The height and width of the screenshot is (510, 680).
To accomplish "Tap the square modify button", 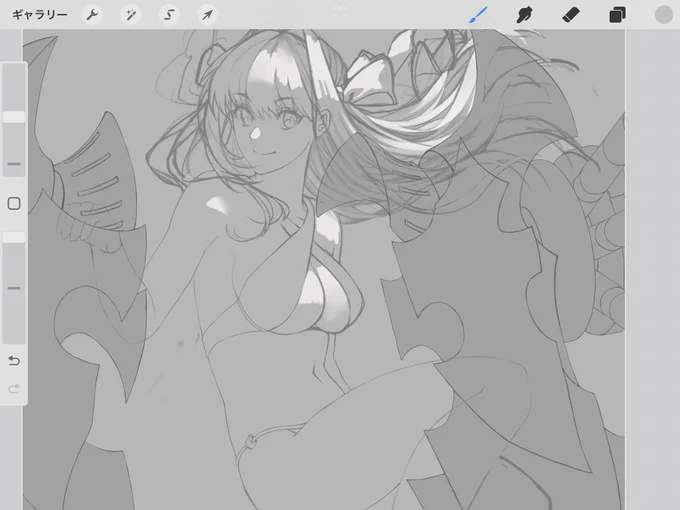I will pos(14,203).
